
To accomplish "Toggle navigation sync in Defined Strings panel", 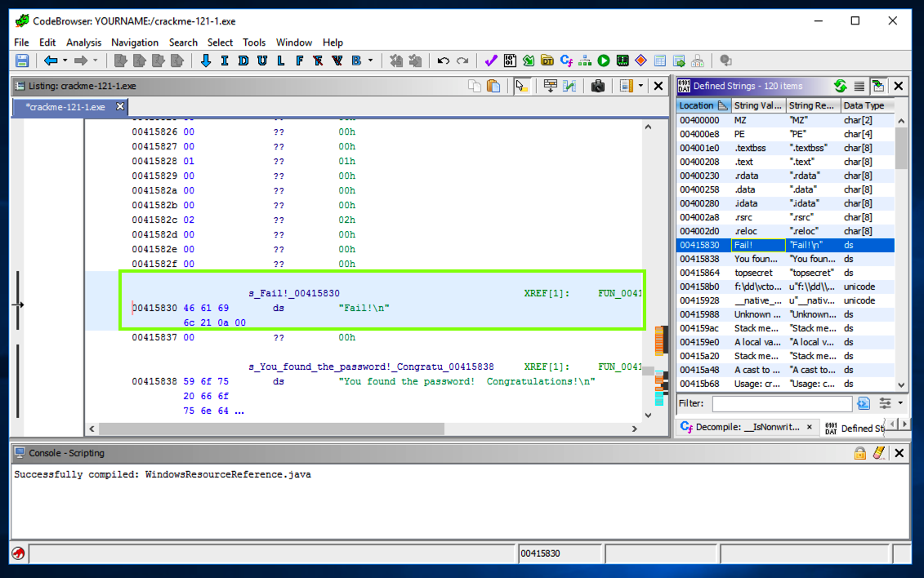I will [x=878, y=86].
